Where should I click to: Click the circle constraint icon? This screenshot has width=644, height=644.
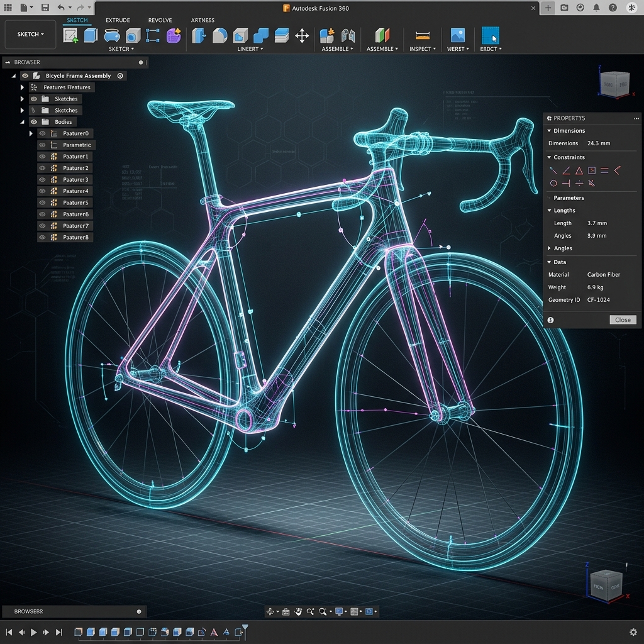[x=553, y=183]
